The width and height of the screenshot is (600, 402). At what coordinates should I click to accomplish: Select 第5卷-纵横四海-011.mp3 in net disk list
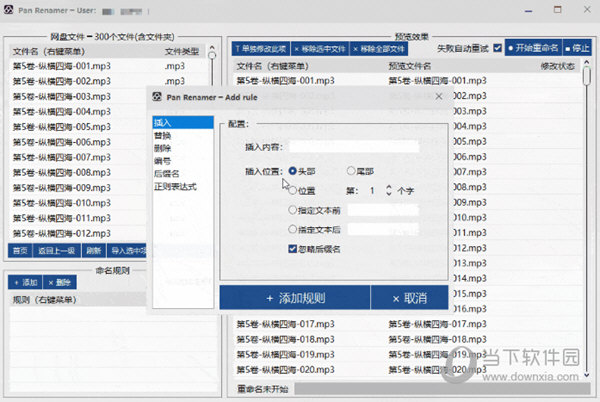[x=62, y=218]
